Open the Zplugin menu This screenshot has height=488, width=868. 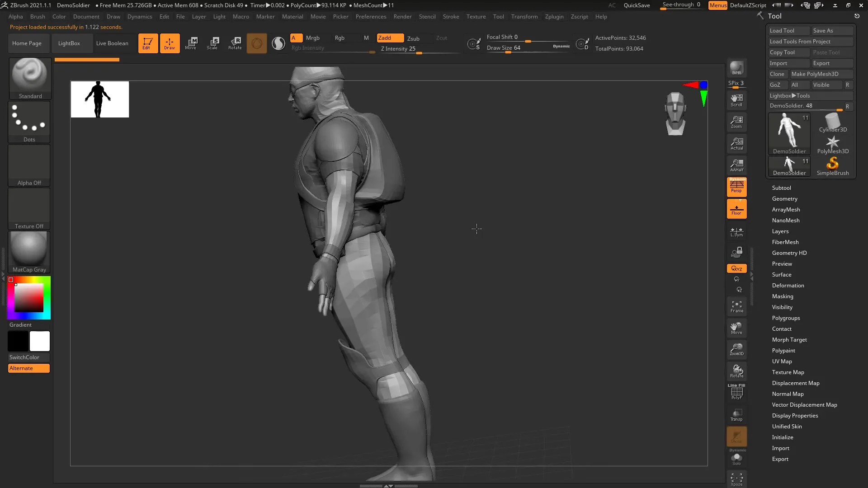point(554,17)
